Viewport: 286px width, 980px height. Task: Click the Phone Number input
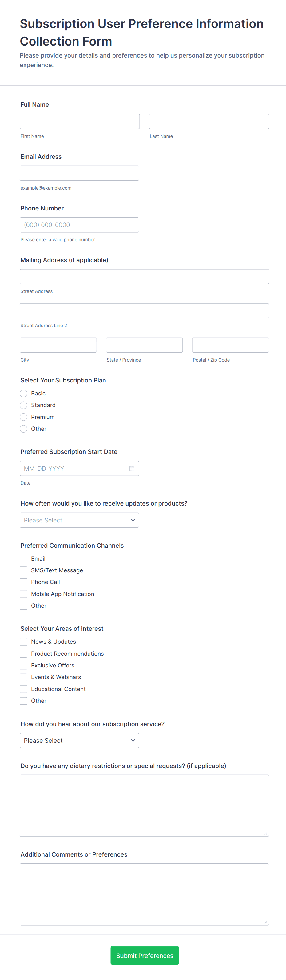[x=79, y=225]
